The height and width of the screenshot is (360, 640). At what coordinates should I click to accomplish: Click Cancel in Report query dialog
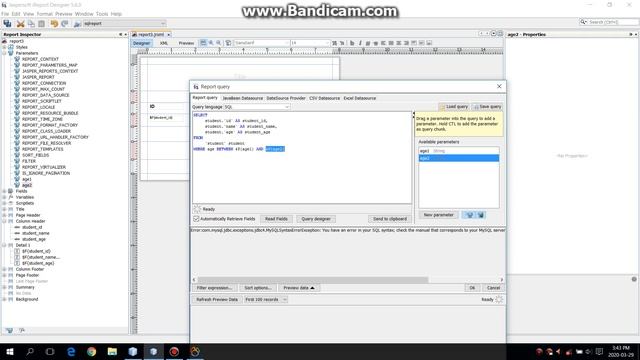[x=493, y=288]
